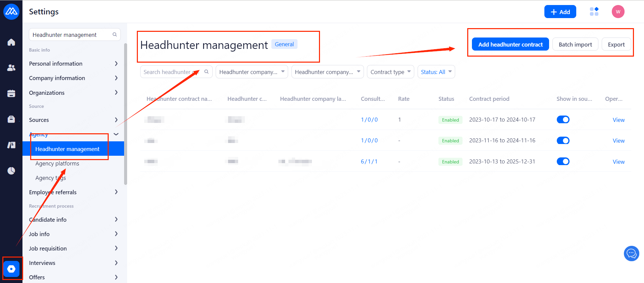Turn off toggle for 2023-10-13 contract
Screen dimensions: 644x283
[x=563, y=161]
